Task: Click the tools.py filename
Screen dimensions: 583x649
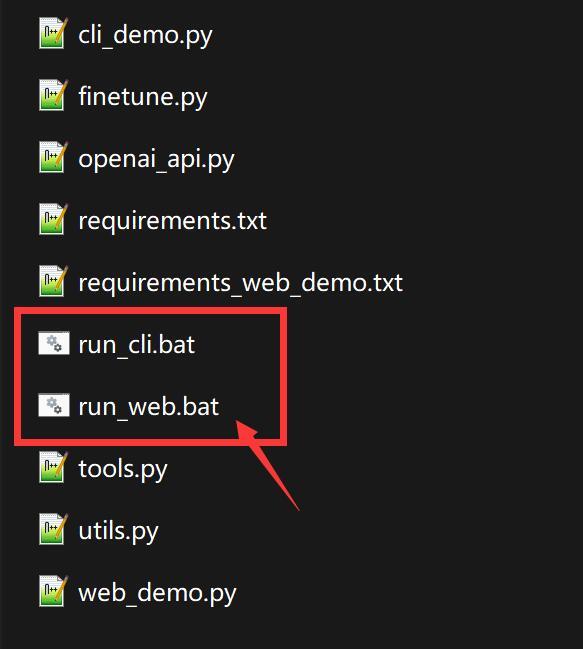Action: pyautogui.click(x=123, y=470)
